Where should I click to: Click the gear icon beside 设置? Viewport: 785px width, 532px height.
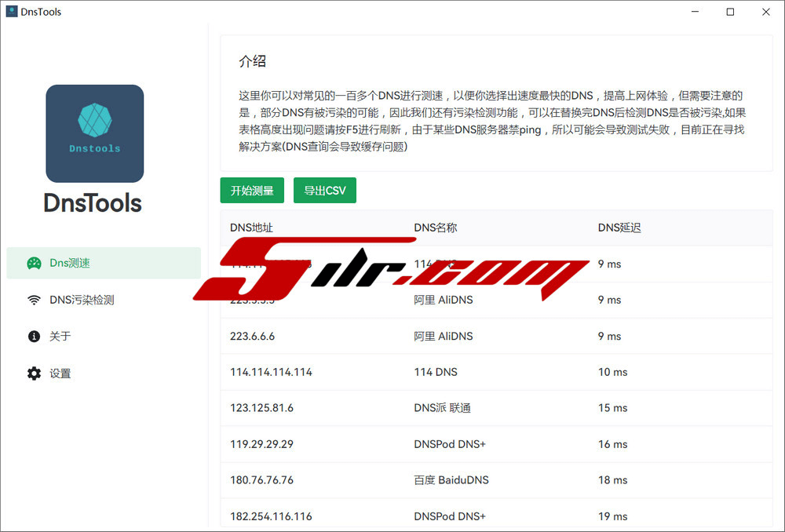(34, 373)
